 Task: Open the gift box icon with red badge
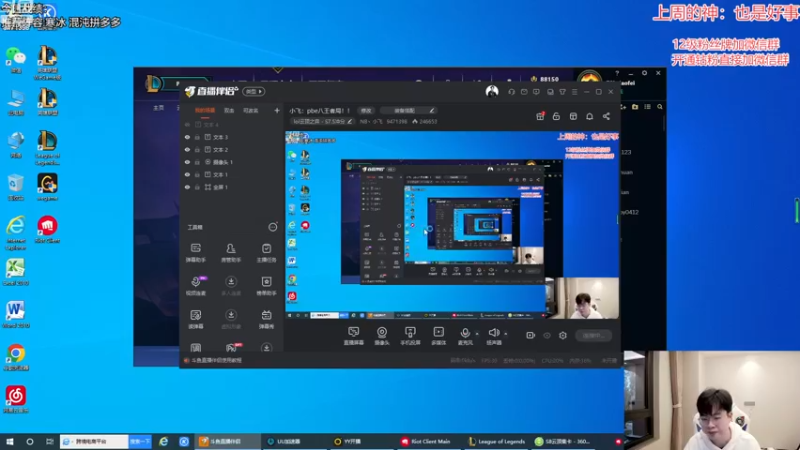(x=540, y=116)
